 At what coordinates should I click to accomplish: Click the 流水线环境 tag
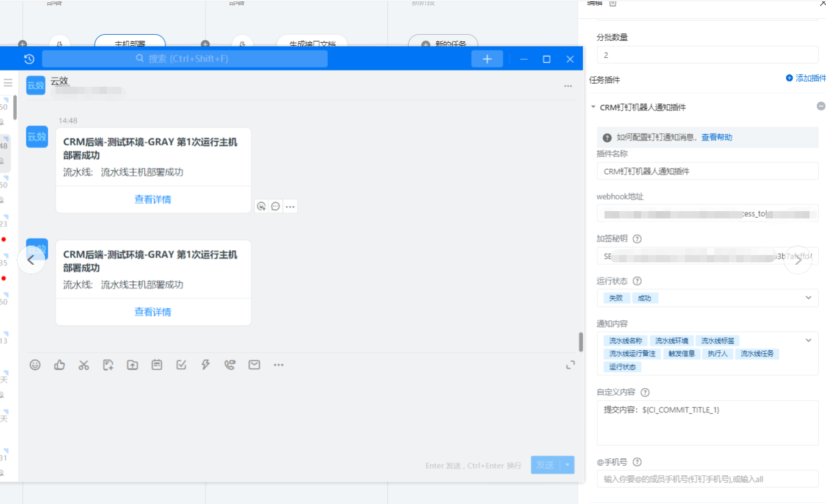(x=672, y=340)
